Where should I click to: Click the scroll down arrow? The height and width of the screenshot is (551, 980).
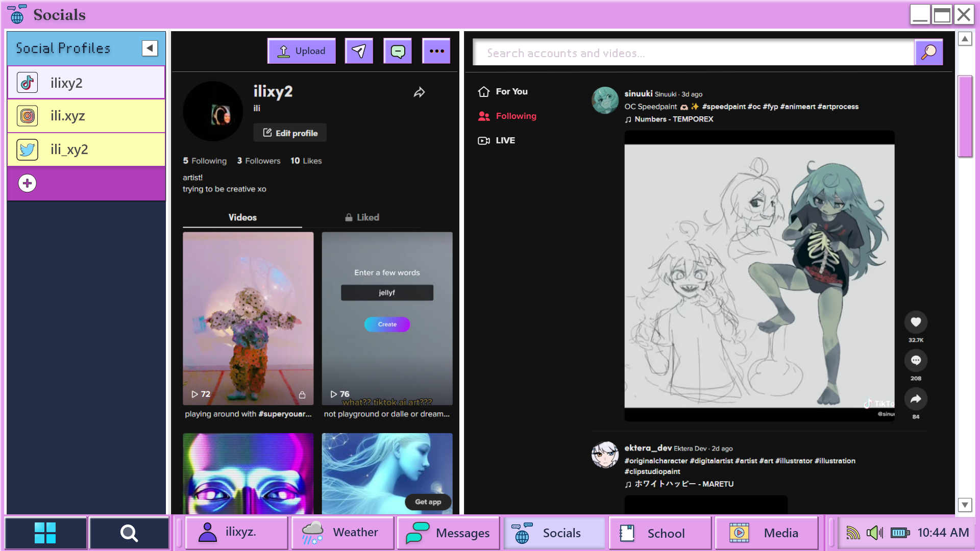coord(965,505)
